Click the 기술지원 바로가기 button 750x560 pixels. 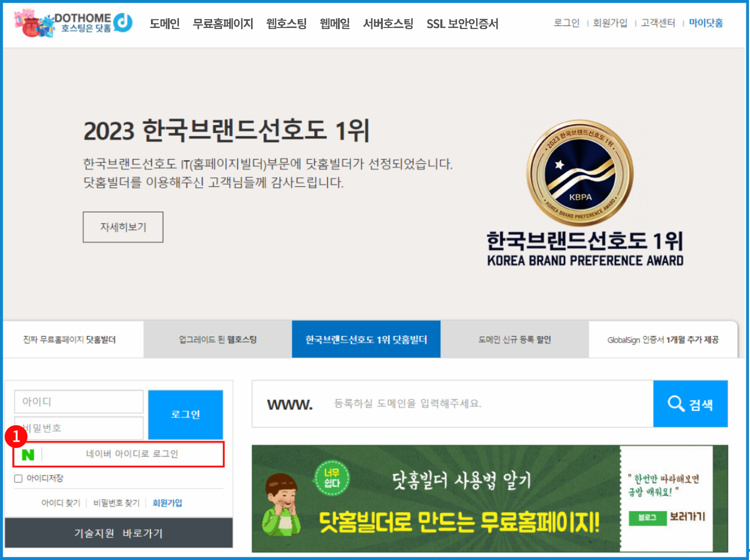pyautogui.click(x=119, y=533)
